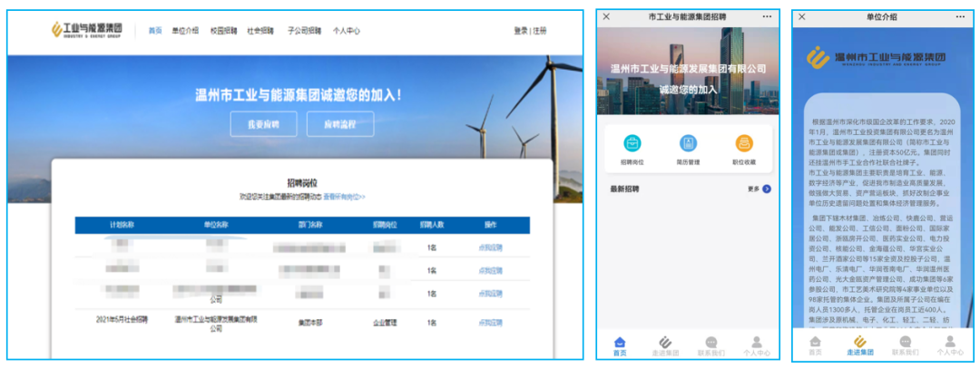Open 校园招聘 in website navigation
This screenshot has width=980, height=368.
(x=223, y=31)
